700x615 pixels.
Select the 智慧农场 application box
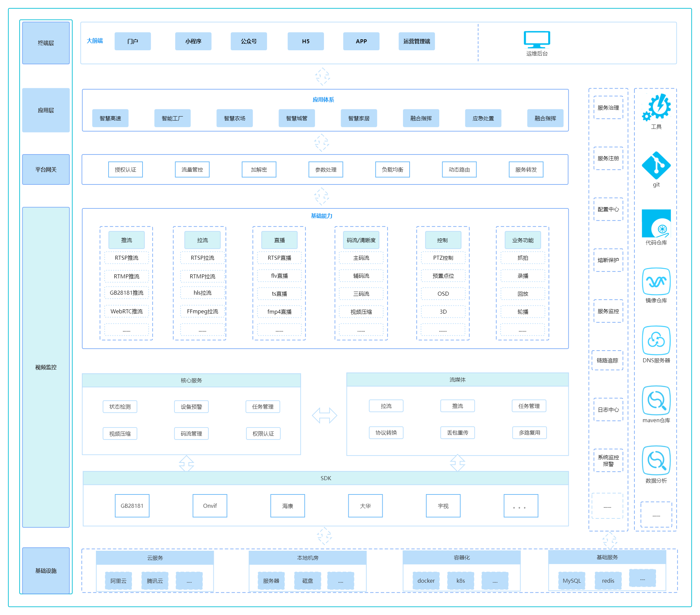click(x=234, y=118)
